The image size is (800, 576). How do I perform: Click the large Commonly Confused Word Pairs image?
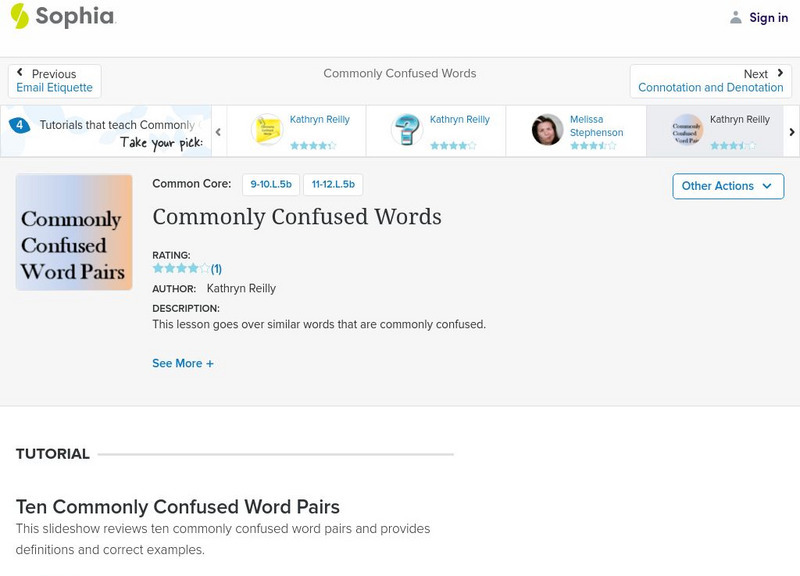(x=74, y=232)
